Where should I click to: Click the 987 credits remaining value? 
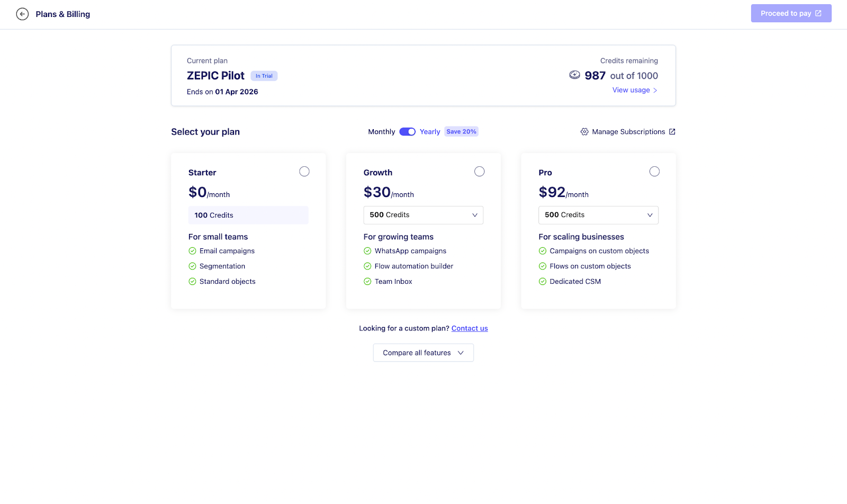[x=595, y=76]
